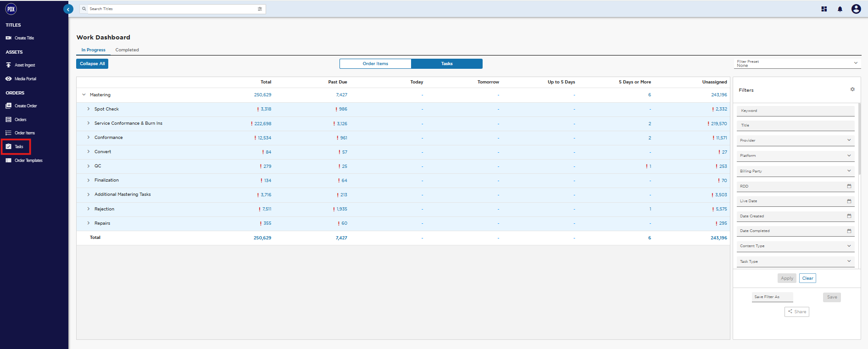Viewport: 868px width, 349px height.
Task: Open Filters settings gear icon
Action: pyautogui.click(x=852, y=89)
